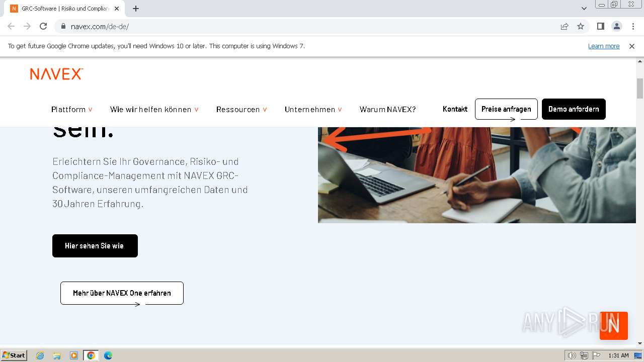This screenshot has height=362, width=644.
Task: Click Mehr über NAVEX One erfahren
Action: pyautogui.click(x=122, y=293)
